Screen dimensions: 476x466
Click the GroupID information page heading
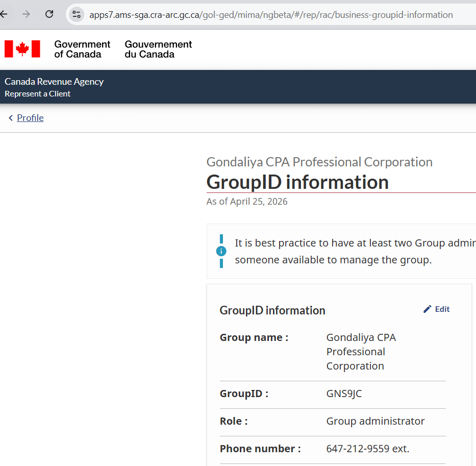[x=297, y=182]
